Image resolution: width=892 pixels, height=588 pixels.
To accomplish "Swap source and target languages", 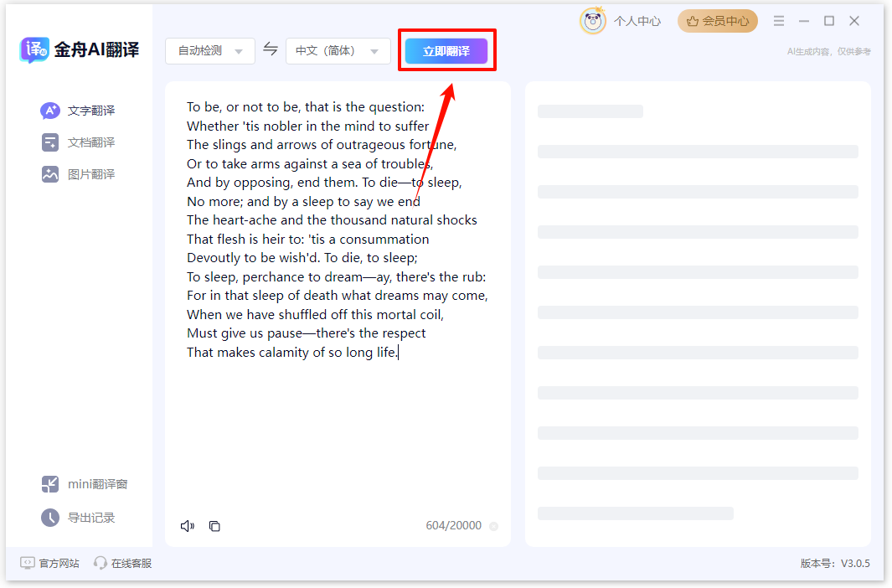I will tap(271, 49).
